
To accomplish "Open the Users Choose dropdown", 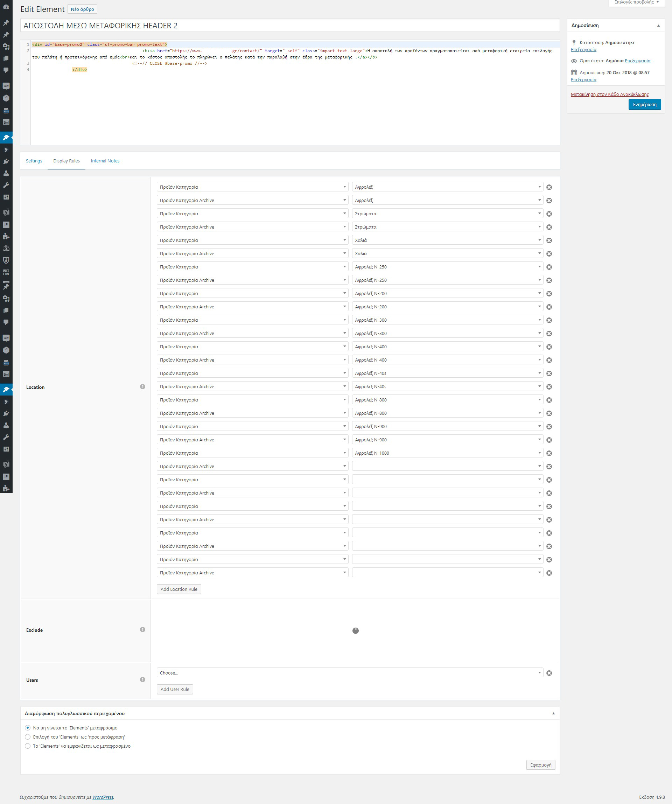I will 350,672.
